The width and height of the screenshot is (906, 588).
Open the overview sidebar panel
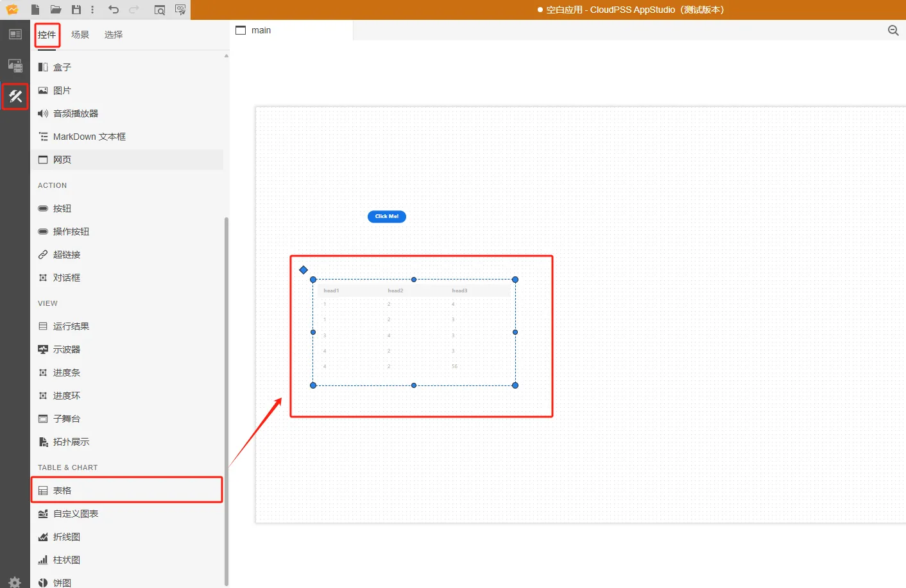coord(15,35)
